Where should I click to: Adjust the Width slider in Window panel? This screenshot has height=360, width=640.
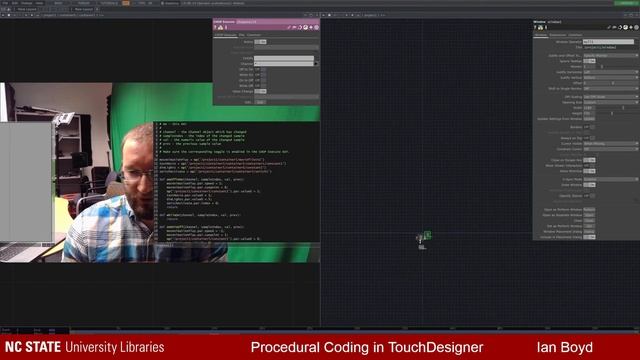[617, 108]
